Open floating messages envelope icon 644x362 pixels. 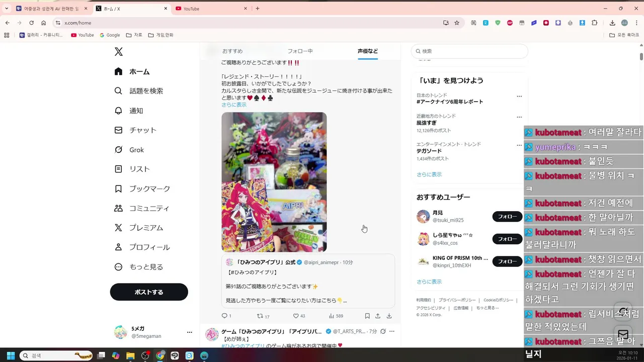[623, 335]
